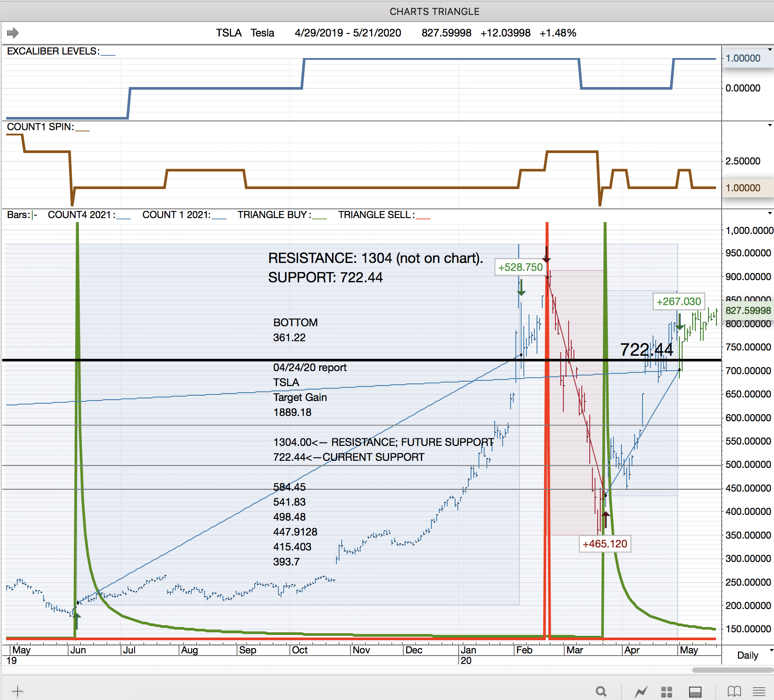
Task: Click the +267.030 gain label
Action: pos(679,302)
